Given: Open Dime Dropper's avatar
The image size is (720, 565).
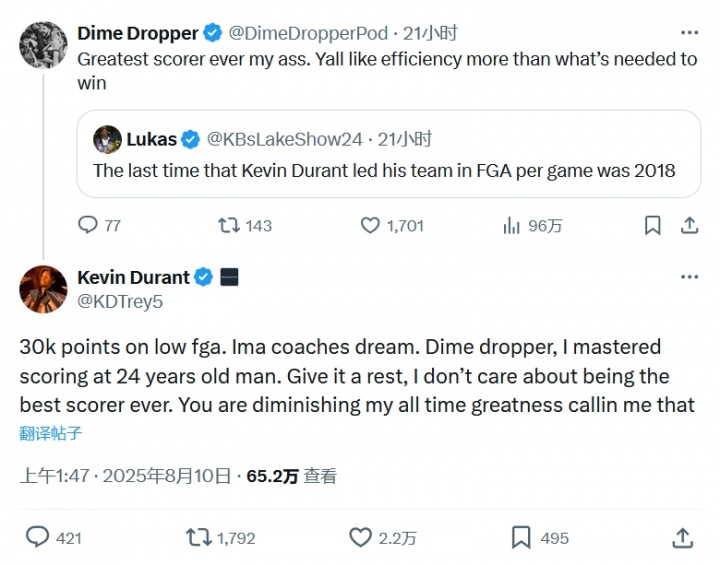Looking at the screenshot, I should pyautogui.click(x=42, y=44).
